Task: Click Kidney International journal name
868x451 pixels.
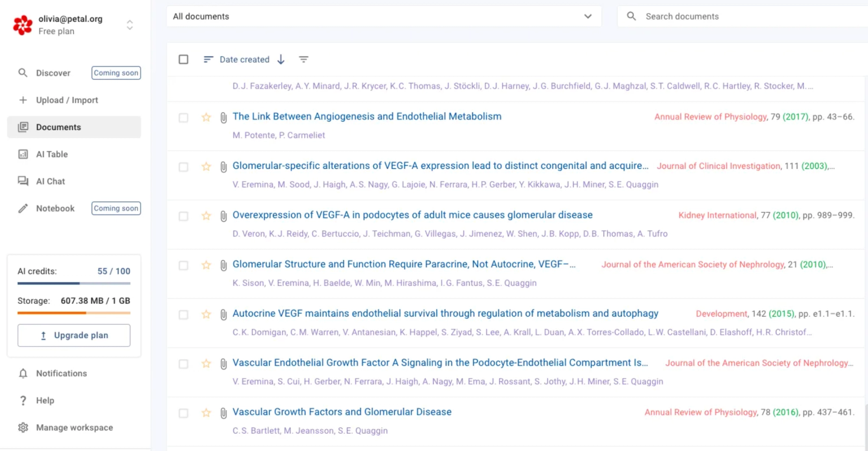Action: [x=718, y=215]
